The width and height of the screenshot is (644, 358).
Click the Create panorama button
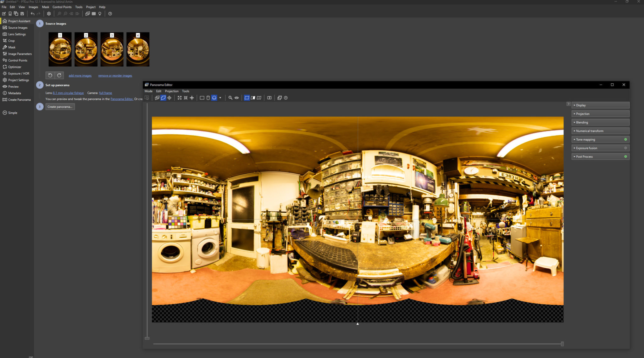pyautogui.click(x=60, y=107)
